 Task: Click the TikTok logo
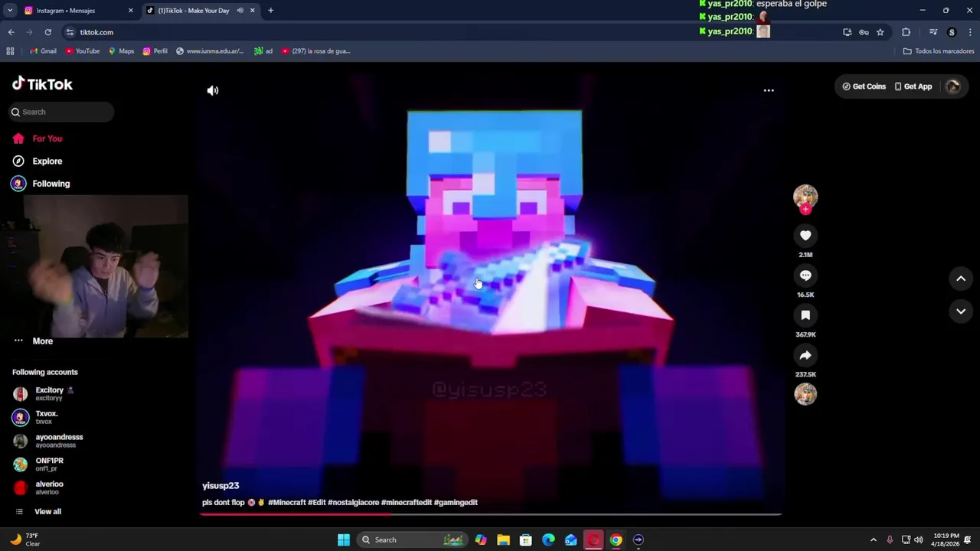point(42,84)
